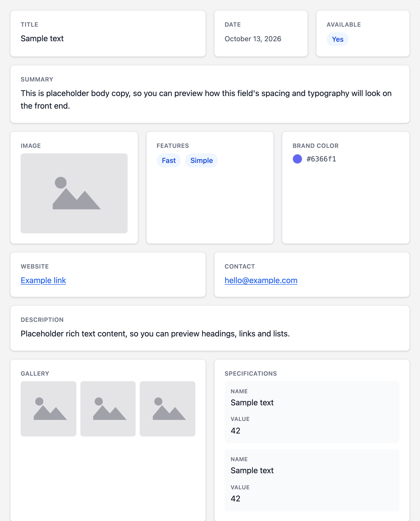Click the Yes availability badge
420x521 pixels.
338,39
